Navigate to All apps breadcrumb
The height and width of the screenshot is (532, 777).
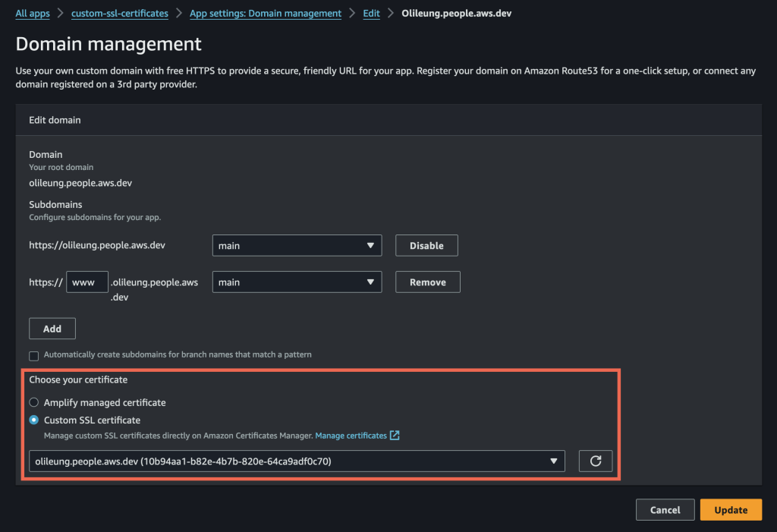tap(32, 13)
